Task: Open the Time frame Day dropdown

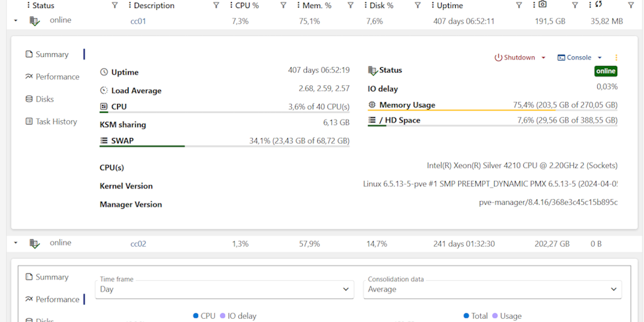Action: pyautogui.click(x=225, y=289)
